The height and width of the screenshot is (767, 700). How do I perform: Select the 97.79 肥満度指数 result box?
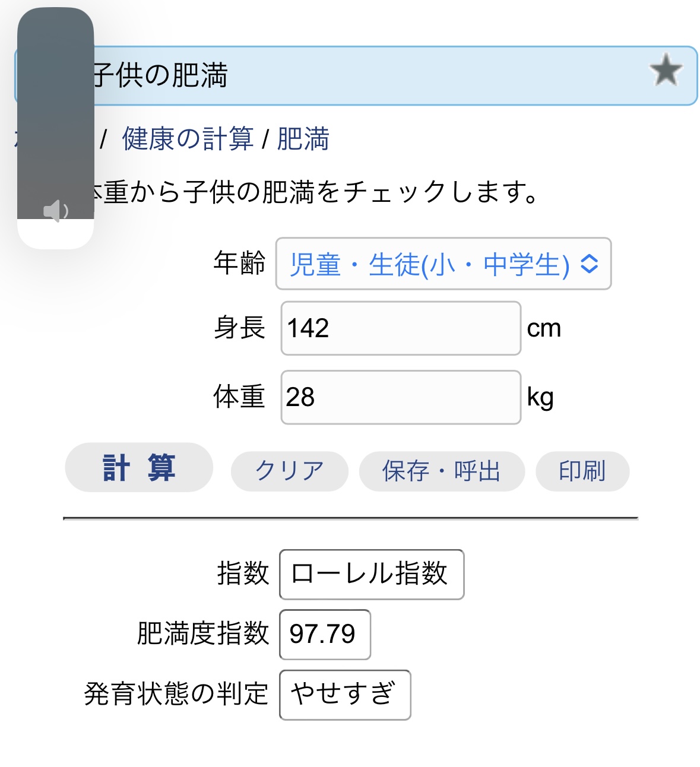pos(325,634)
